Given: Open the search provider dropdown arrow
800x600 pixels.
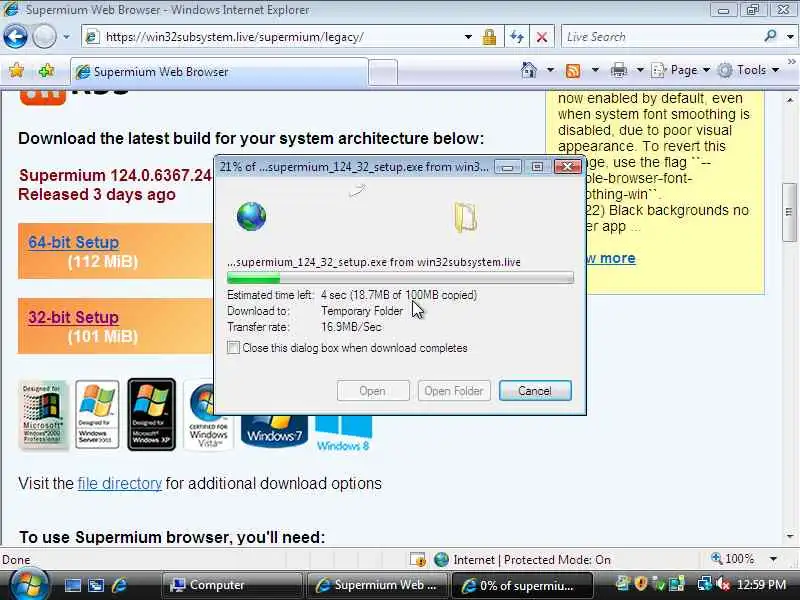Looking at the screenshot, I should point(790,37).
